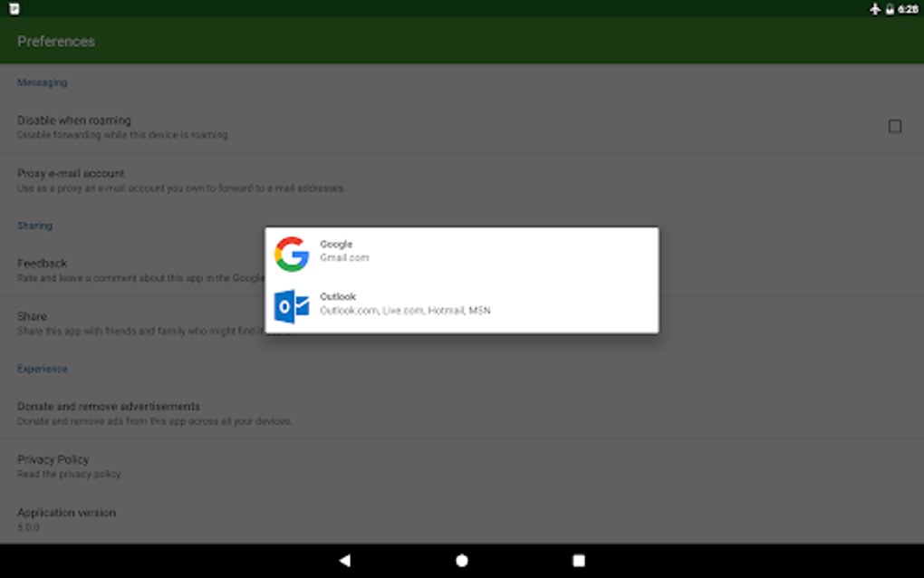Tap Sharing section header

[x=34, y=226]
